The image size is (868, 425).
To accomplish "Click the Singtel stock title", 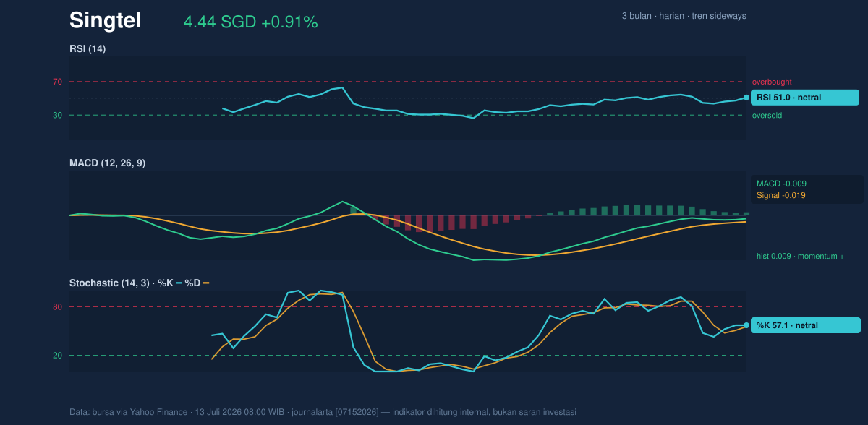I will [105, 20].
